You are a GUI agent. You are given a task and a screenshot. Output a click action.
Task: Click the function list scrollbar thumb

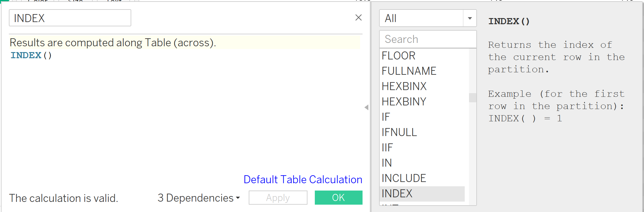click(473, 98)
